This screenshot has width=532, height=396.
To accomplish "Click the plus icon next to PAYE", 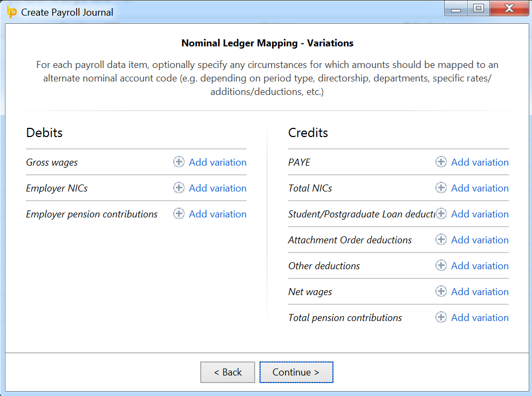I will click(x=441, y=162).
